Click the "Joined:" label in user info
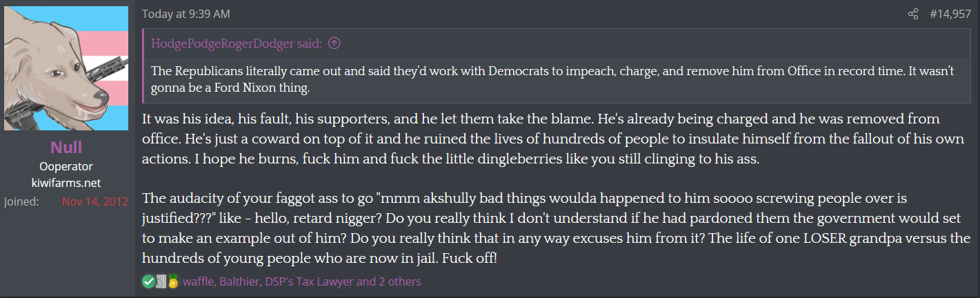 (x=21, y=201)
